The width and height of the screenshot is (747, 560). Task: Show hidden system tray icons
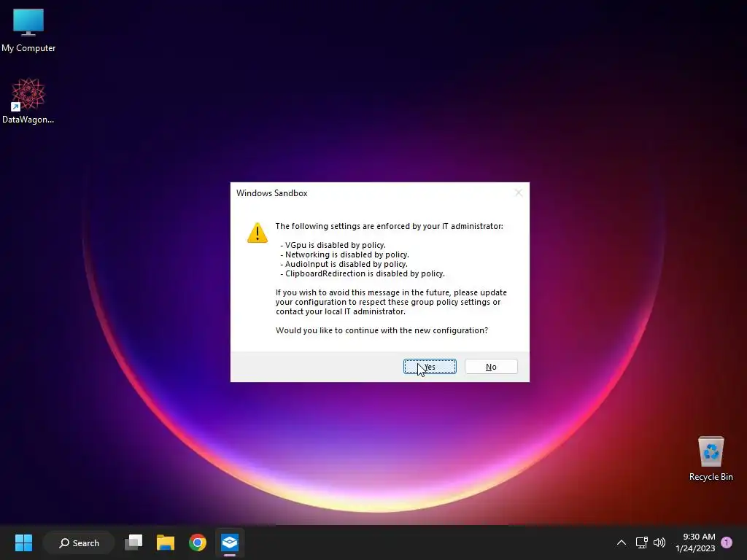coord(622,542)
